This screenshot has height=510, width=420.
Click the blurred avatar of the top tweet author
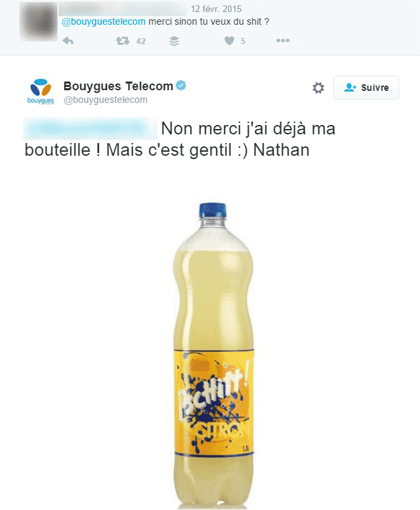[x=38, y=21]
